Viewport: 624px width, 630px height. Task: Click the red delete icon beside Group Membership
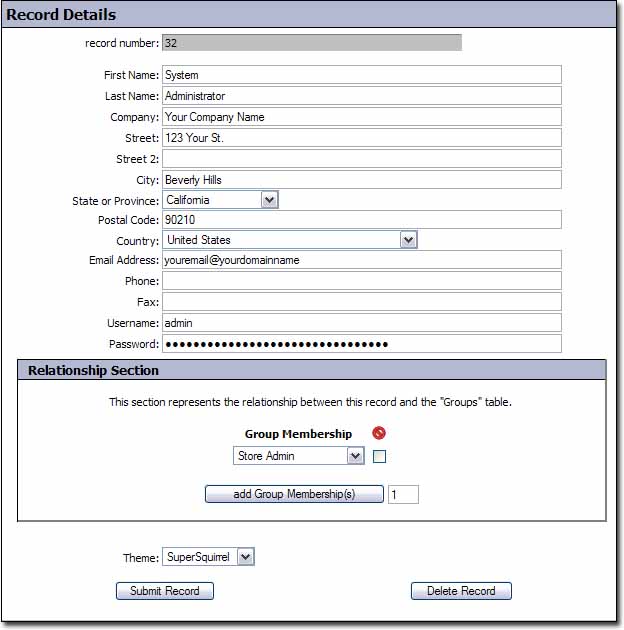coord(379,433)
